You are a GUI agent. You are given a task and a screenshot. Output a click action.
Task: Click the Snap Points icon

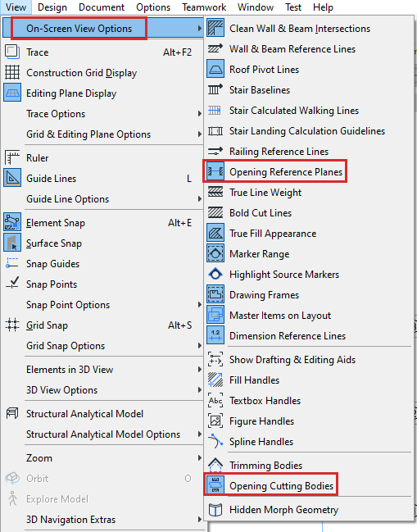coord(12,284)
